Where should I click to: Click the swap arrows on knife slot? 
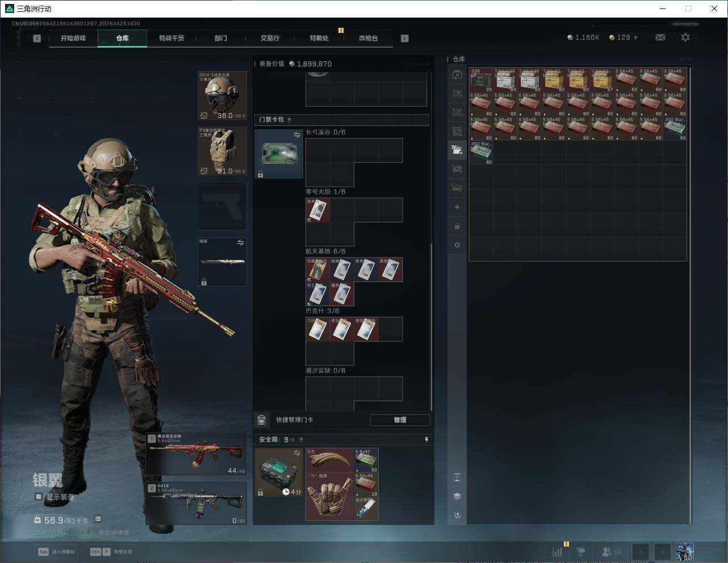tap(241, 243)
